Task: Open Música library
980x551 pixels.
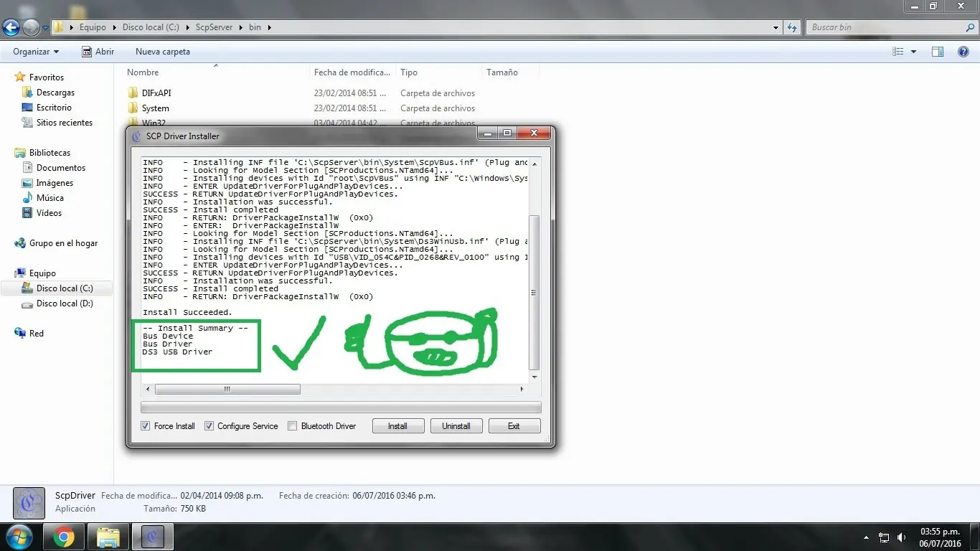Action: [50, 198]
